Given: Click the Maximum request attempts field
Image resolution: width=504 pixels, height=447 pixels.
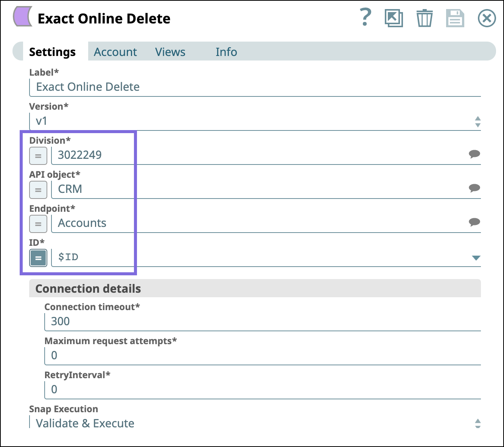Looking at the screenshot, I should pos(263,356).
